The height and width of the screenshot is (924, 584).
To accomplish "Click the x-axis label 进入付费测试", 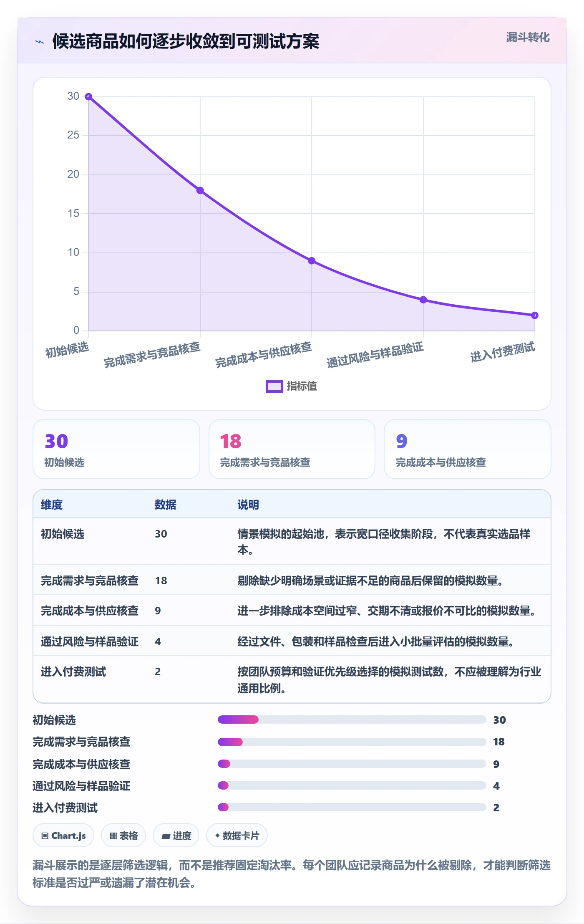I will (503, 352).
